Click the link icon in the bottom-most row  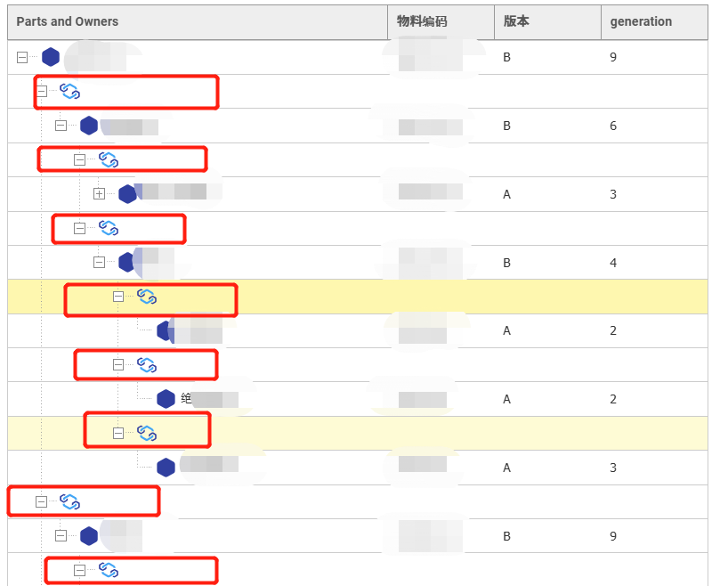109,570
